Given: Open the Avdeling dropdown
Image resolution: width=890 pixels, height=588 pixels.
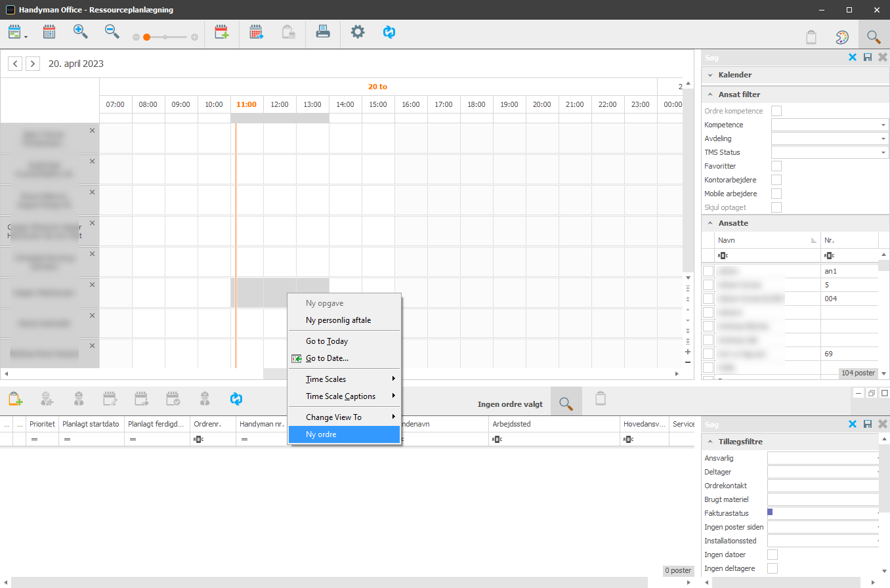Looking at the screenshot, I should [883, 138].
